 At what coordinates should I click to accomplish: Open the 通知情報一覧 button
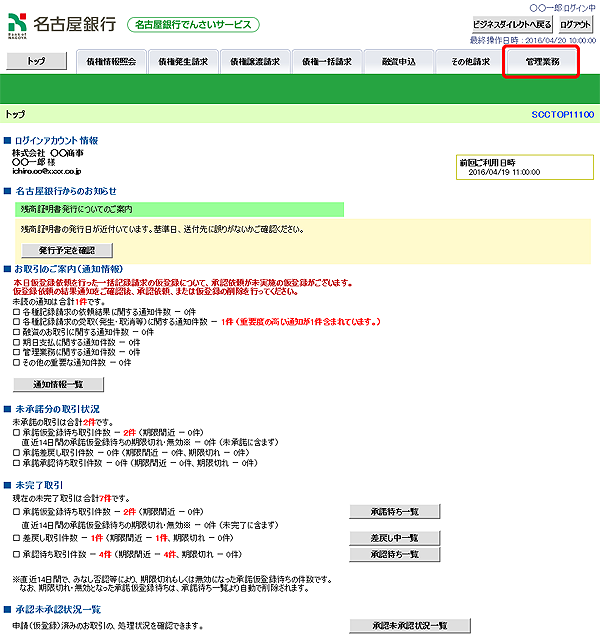click(x=58, y=384)
